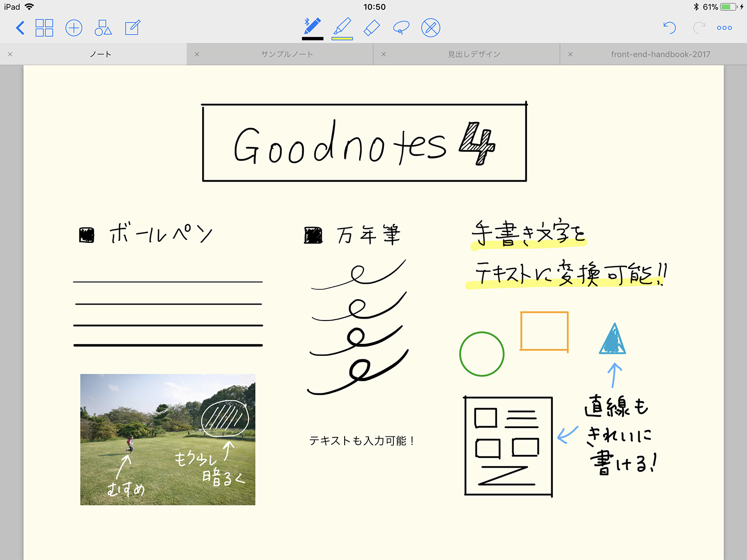Tap the inserted park photo

click(x=168, y=440)
